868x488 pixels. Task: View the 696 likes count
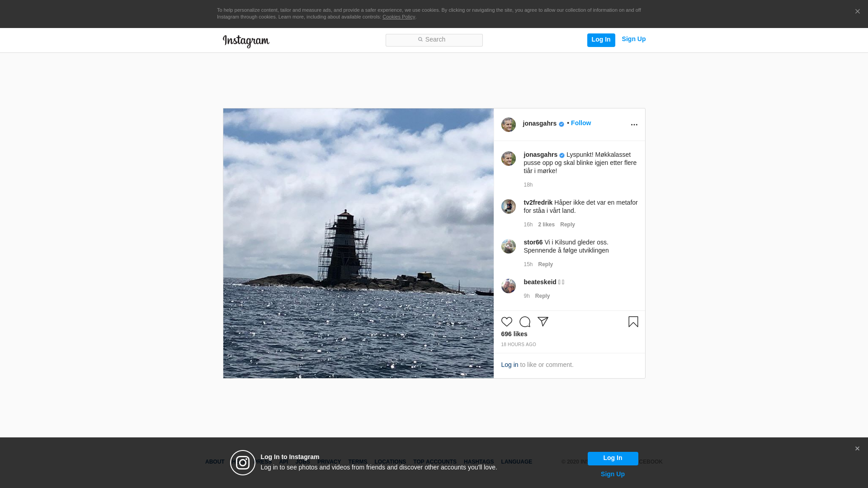514,334
